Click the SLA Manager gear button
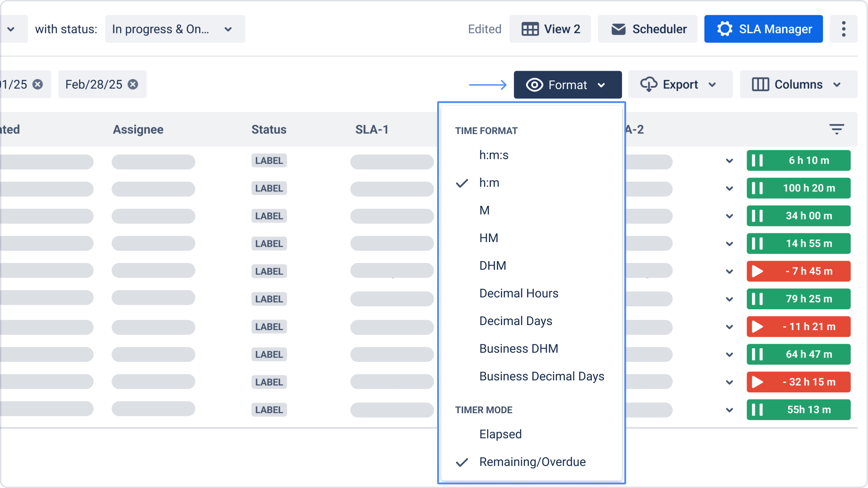Viewport: 868px width, 488px height. tap(763, 29)
